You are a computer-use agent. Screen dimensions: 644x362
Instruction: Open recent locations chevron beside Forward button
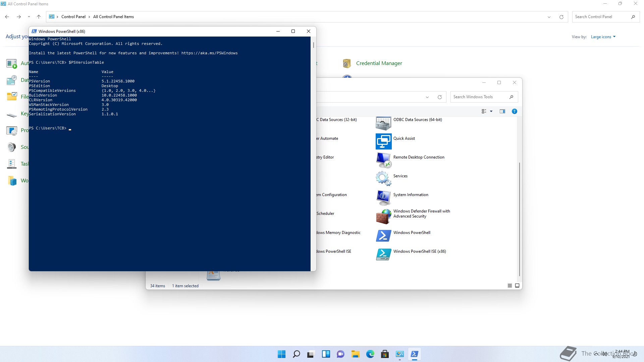coord(29,17)
